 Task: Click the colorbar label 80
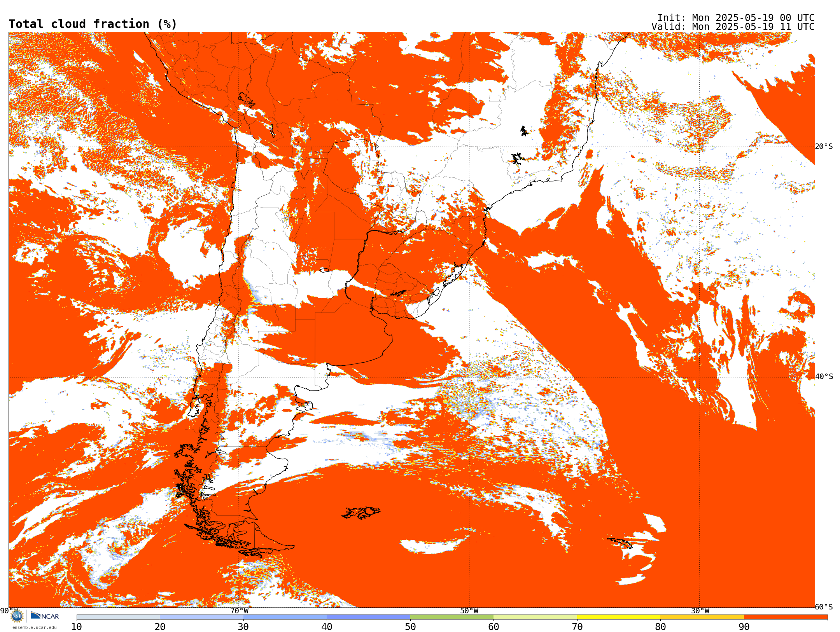tap(660, 627)
